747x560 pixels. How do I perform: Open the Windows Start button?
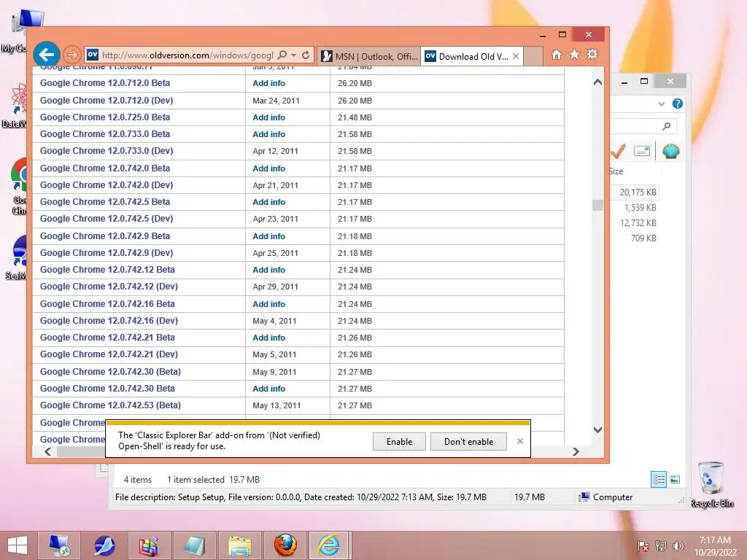tap(18, 545)
